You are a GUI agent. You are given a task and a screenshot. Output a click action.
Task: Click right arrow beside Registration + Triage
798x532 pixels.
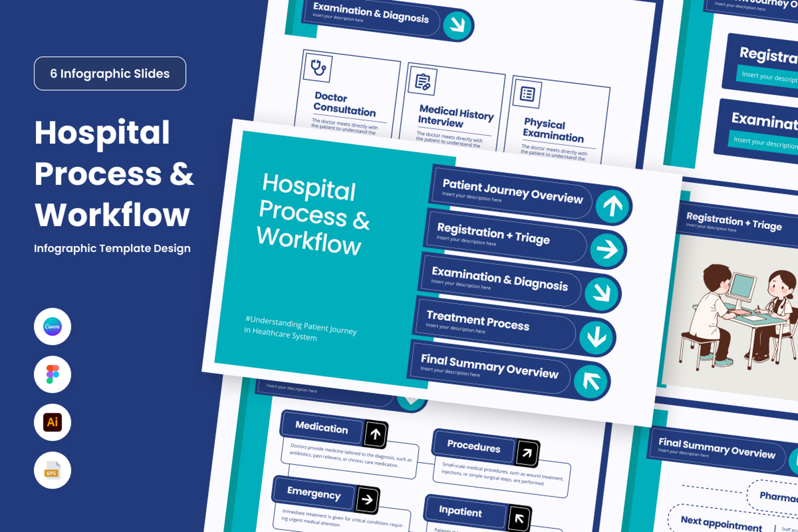[x=607, y=250]
